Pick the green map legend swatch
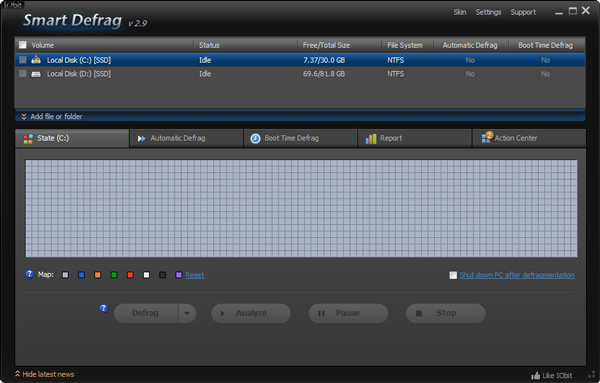The image size is (600, 383). 114,275
